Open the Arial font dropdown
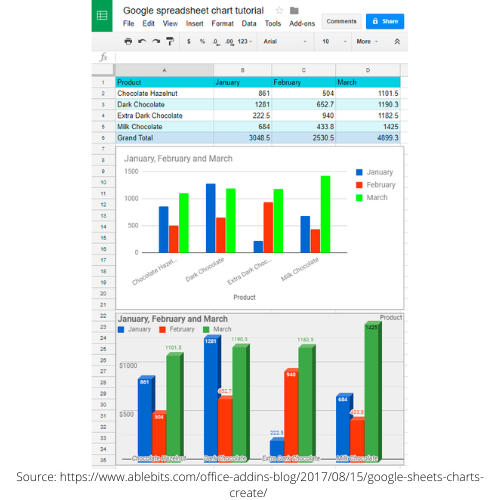 pos(285,41)
